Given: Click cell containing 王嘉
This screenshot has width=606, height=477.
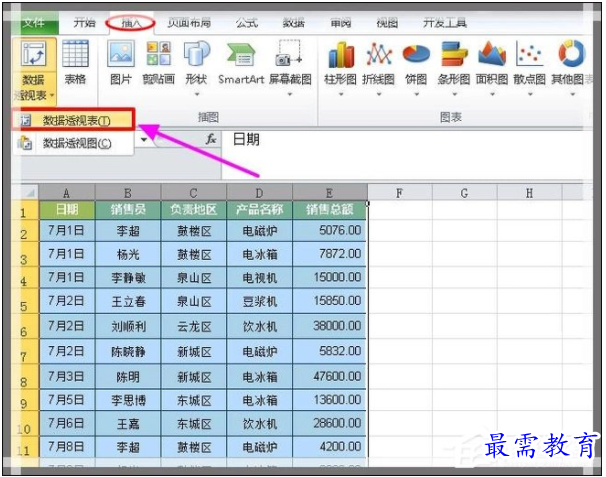Looking at the screenshot, I should pos(128,423).
